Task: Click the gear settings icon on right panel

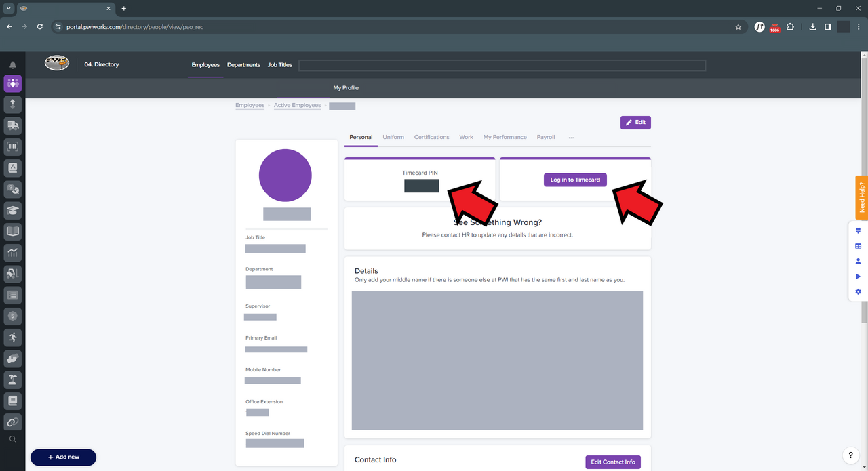Action: coord(858,291)
